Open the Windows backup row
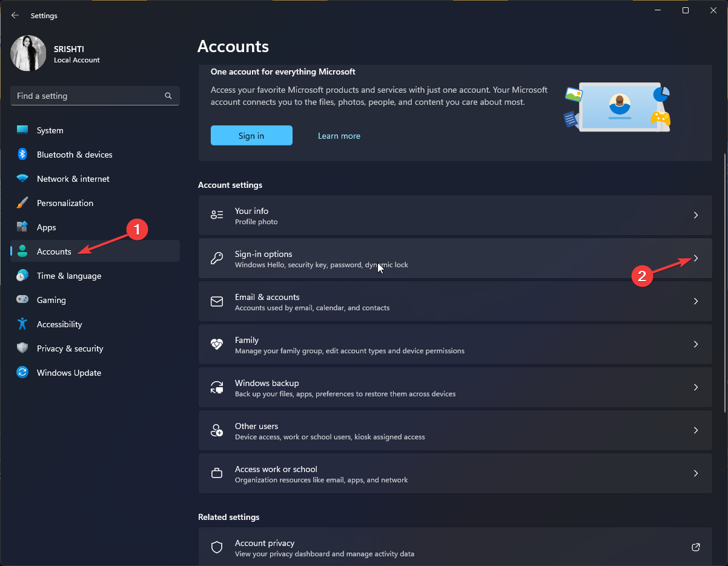The image size is (728, 566). click(455, 387)
